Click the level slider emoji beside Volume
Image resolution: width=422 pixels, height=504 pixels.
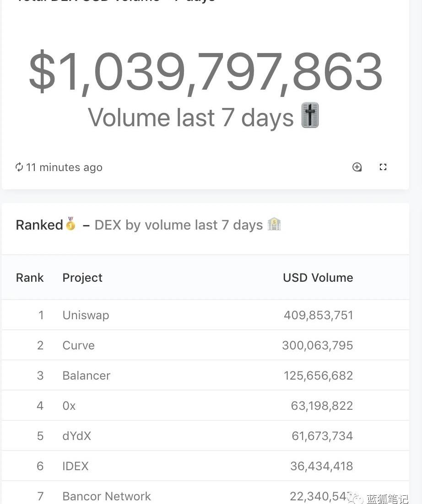click(310, 115)
